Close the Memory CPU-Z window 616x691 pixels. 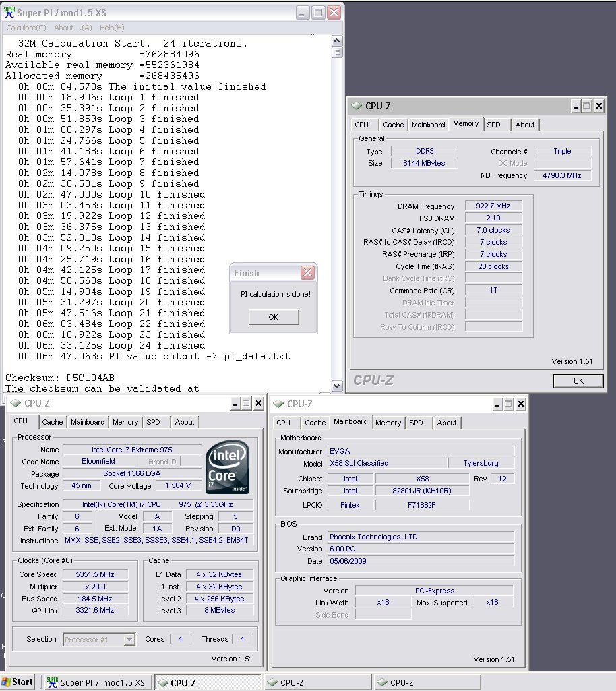(599, 107)
